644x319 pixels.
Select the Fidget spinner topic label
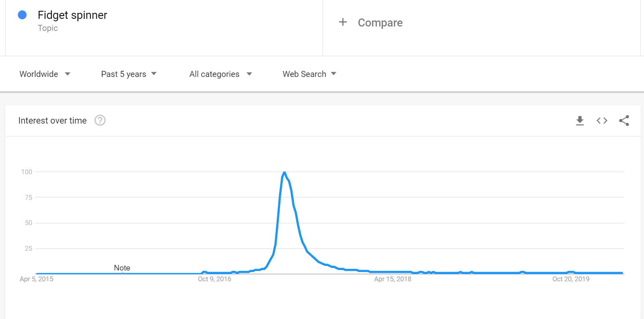tap(72, 15)
